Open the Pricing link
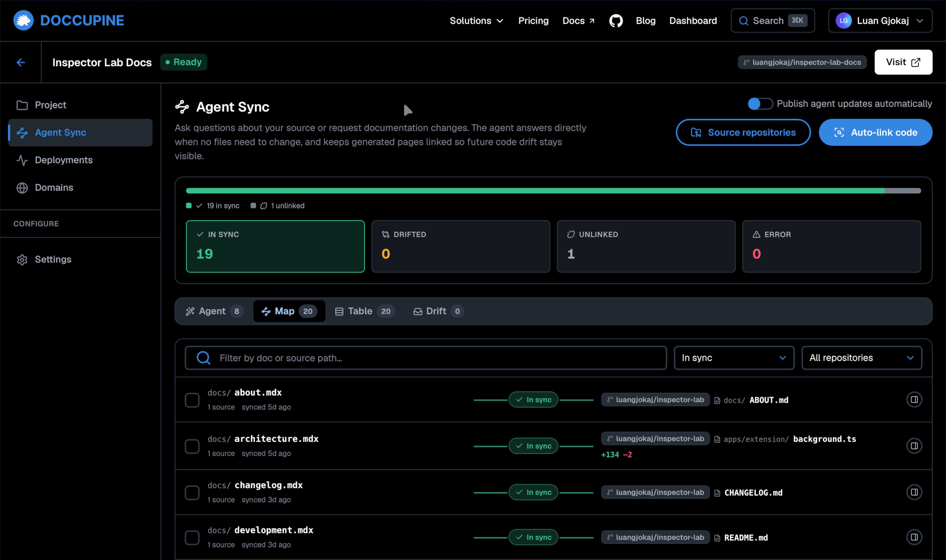 coord(533,21)
